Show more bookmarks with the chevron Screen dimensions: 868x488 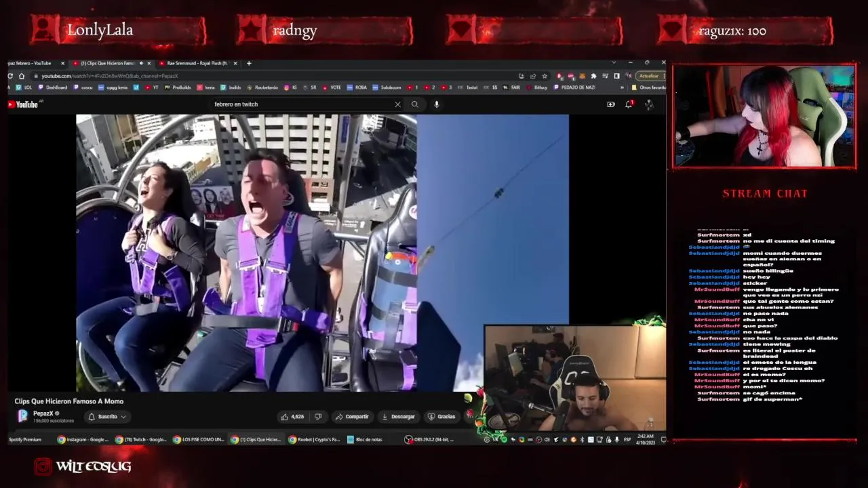[x=622, y=87]
